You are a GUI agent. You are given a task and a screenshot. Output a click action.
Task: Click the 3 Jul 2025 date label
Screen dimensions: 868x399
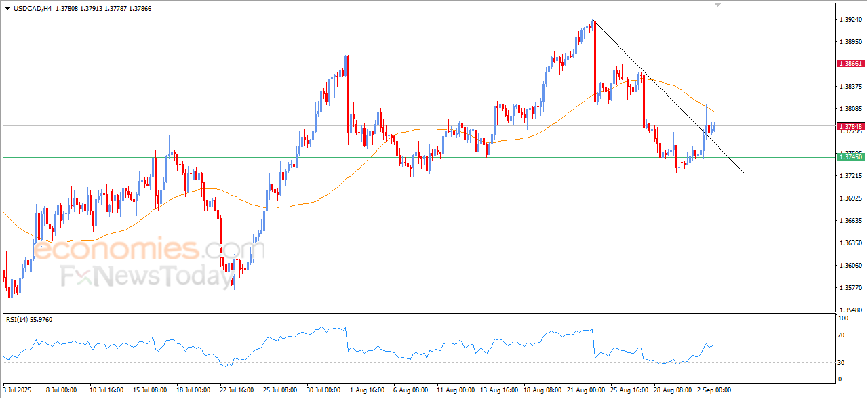point(17,390)
